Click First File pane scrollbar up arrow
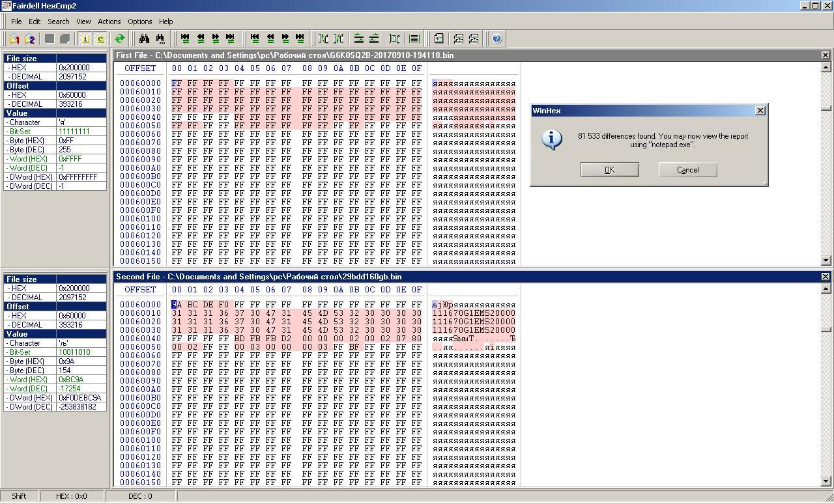 (826, 67)
